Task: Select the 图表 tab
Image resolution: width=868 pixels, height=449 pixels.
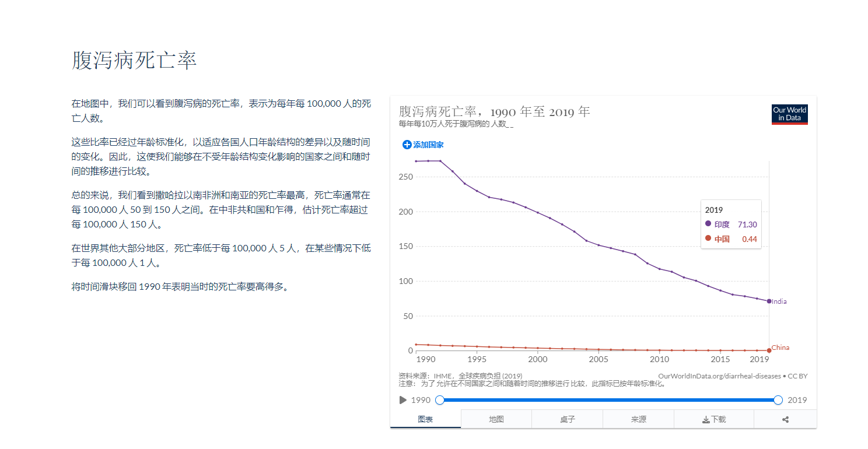Action: (x=426, y=419)
